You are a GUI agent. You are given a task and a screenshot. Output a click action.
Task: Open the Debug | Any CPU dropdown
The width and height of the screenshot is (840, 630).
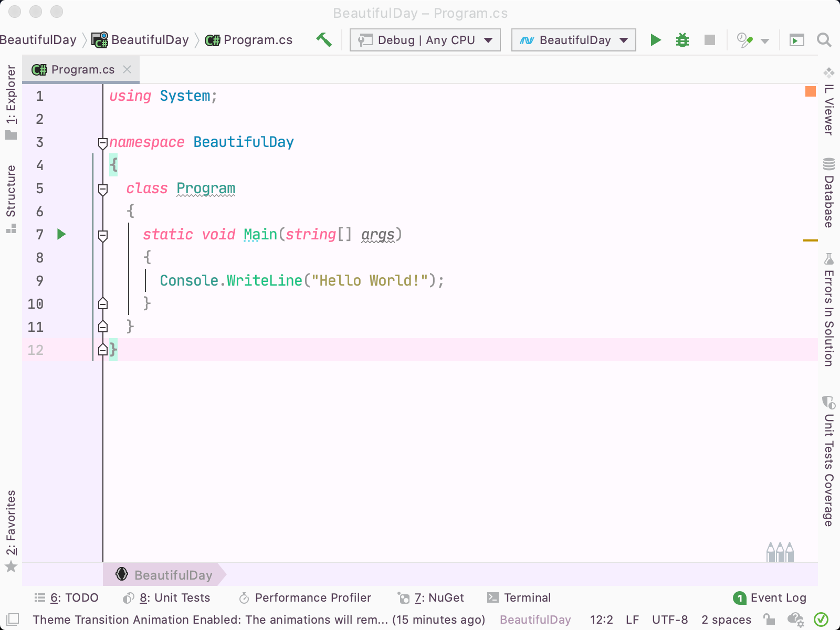(425, 40)
